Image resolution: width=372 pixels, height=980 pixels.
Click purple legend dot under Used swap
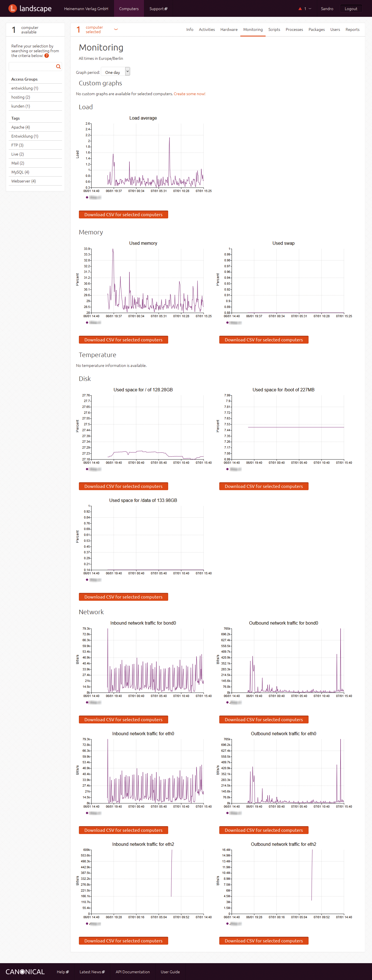(227, 323)
